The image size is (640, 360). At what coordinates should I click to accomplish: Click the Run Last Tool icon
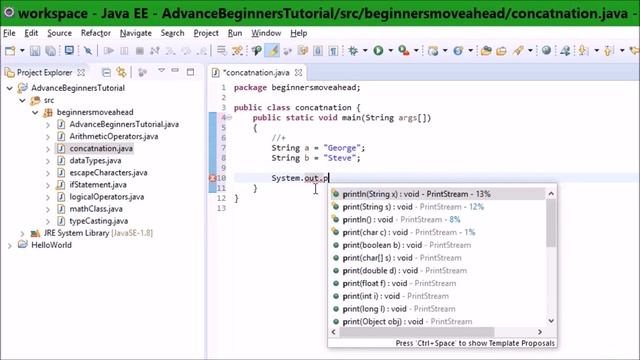tap(404, 51)
